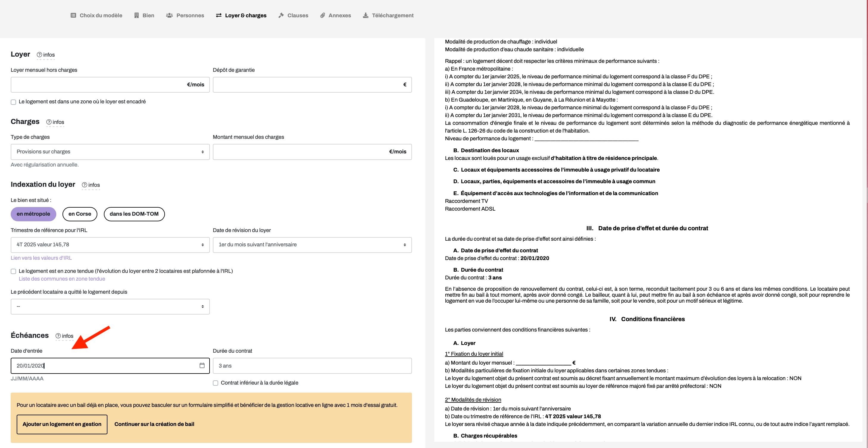The image size is (868, 448).
Task: Open the Annexes step
Action: click(x=335, y=15)
